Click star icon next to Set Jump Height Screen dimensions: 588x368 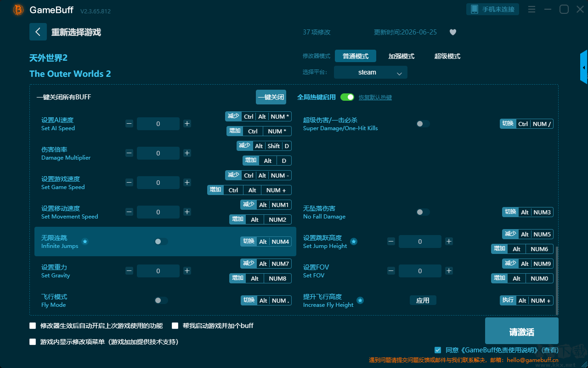354,241
